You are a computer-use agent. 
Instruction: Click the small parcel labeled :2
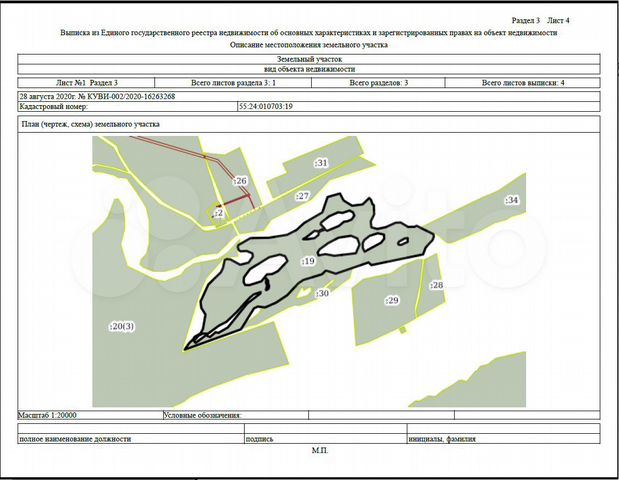217,213
